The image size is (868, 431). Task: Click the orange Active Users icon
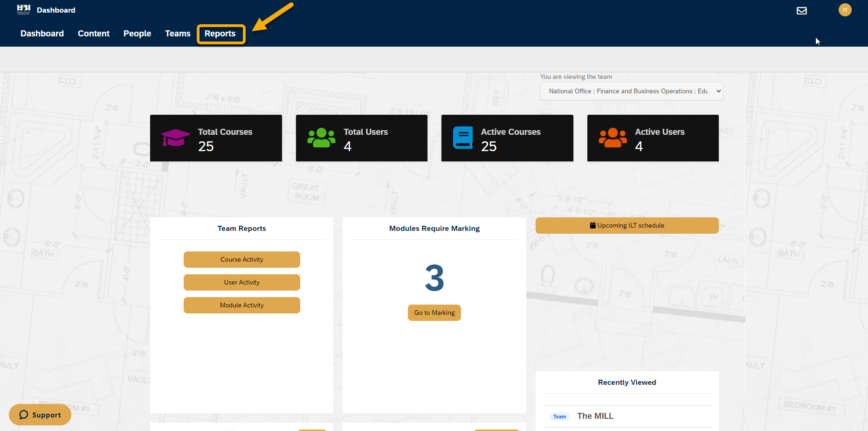pos(613,138)
